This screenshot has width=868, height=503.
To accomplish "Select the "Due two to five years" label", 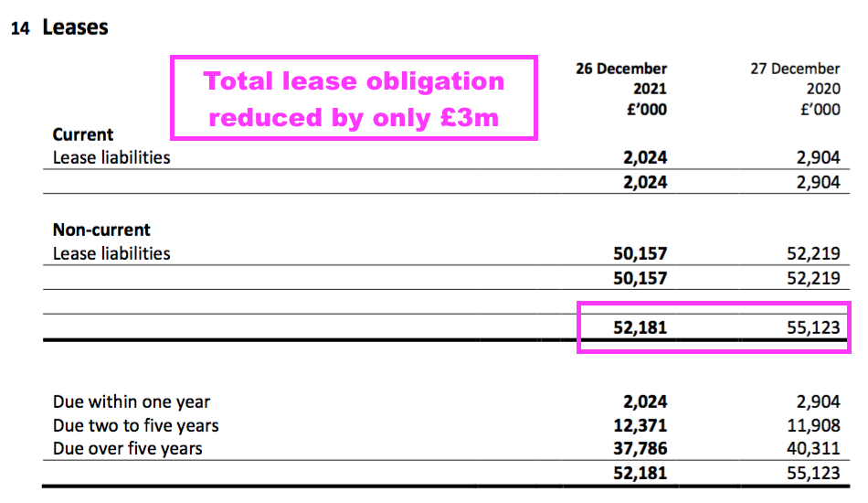I will (x=135, y=425).
